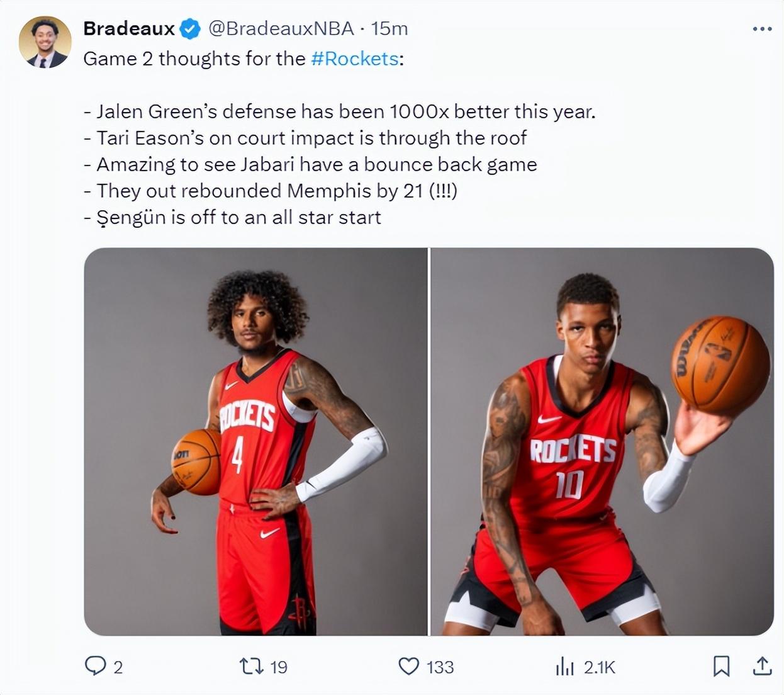Open the Bradeaux display name link
Viewport: 784px width, 695px height.
(128, 28)
